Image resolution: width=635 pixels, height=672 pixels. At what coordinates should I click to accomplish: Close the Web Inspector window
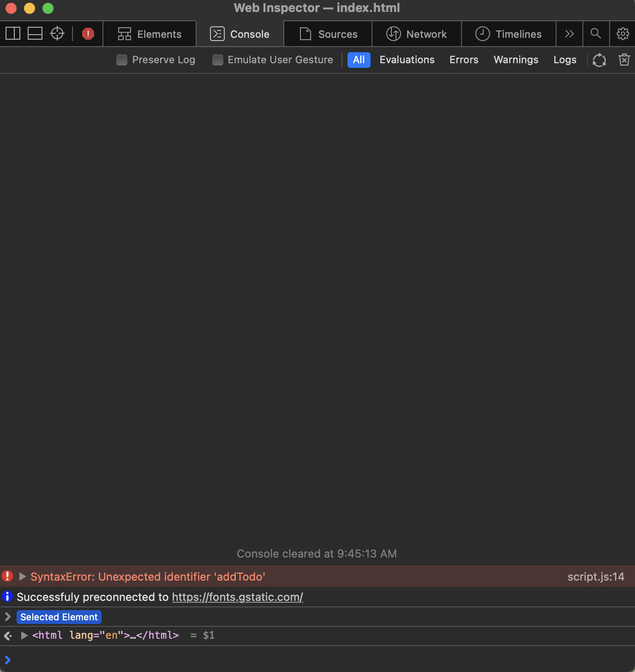(11, 8)
